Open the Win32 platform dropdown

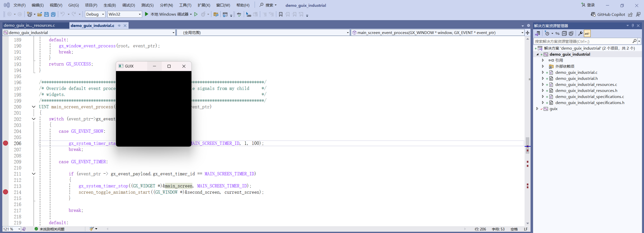(125, 14)
